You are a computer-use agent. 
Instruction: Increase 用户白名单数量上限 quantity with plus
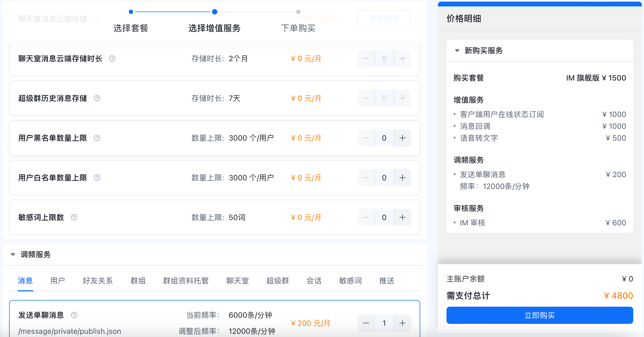402,178
